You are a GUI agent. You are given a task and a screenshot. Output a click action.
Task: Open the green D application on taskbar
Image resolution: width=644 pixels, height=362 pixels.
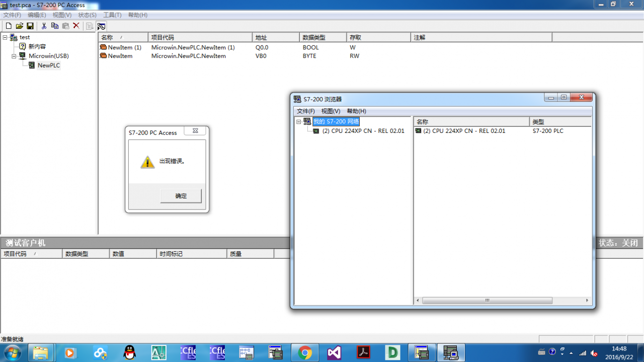[x=392, y=353]
